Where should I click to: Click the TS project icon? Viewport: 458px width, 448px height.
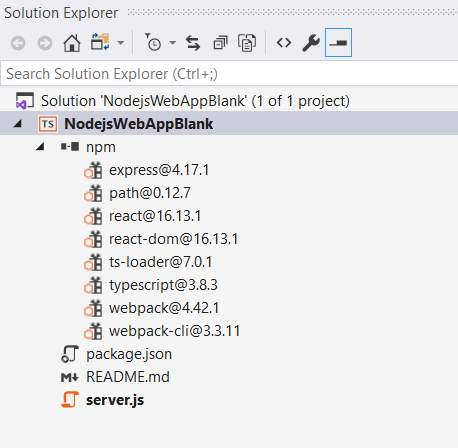48,124
